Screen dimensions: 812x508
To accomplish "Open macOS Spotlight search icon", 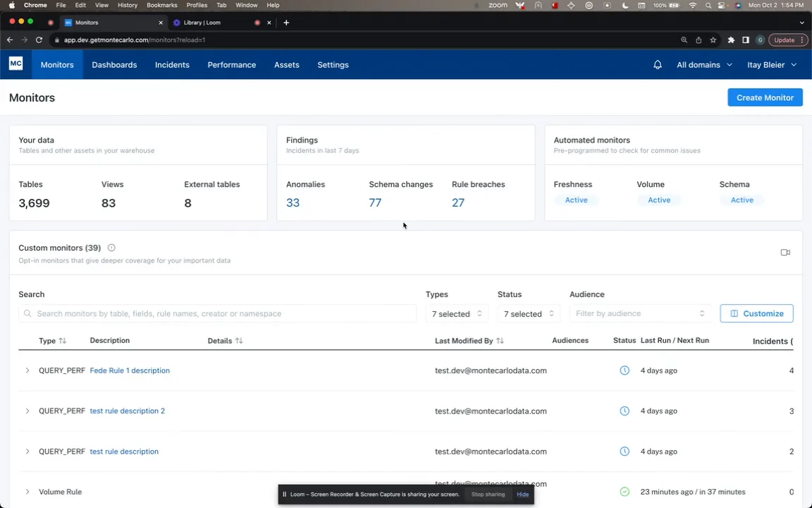I will [x=708, y=5].
